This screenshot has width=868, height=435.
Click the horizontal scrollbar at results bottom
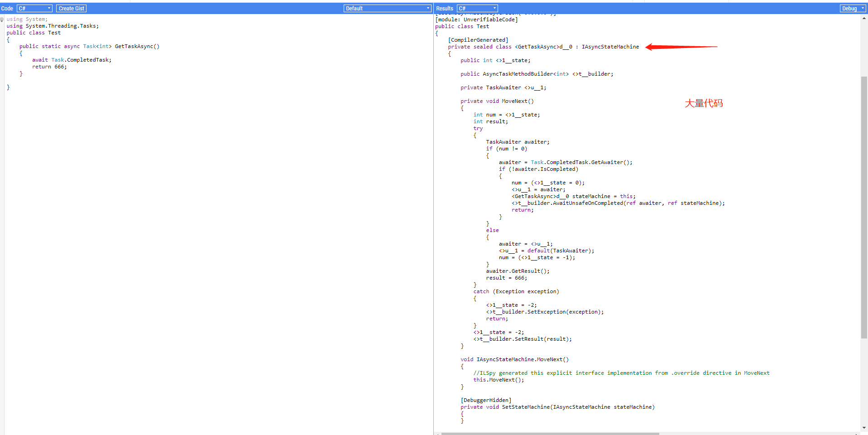550,434
